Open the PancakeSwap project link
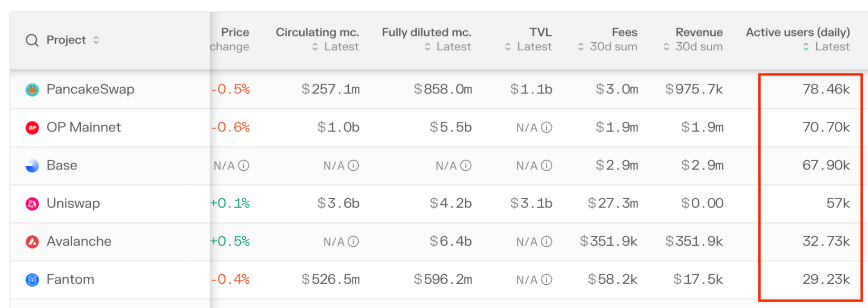This screenshot has width=868, height=308. 90,89
